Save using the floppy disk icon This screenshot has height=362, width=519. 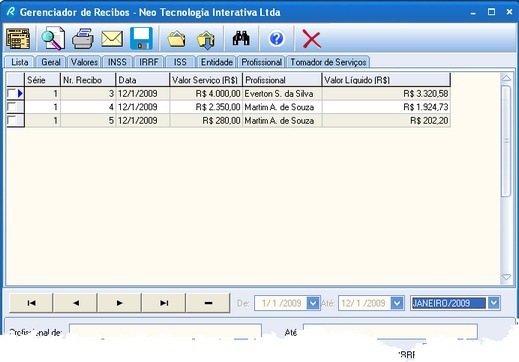[141, 39]
